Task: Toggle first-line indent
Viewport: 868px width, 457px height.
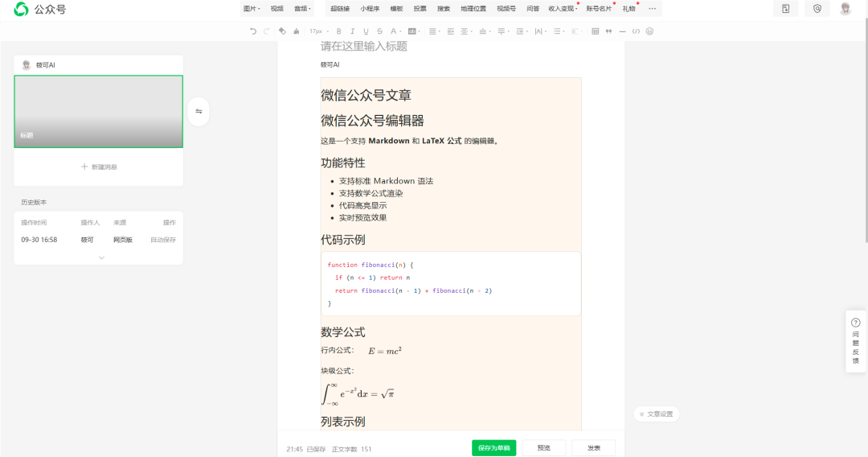Action: (451, 31)
